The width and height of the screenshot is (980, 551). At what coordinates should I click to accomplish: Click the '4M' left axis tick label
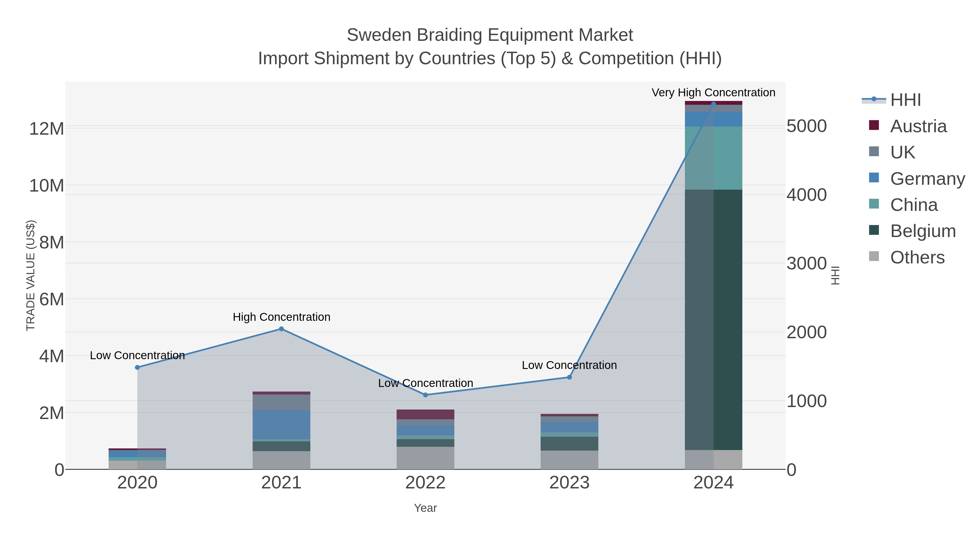point(51,357)
